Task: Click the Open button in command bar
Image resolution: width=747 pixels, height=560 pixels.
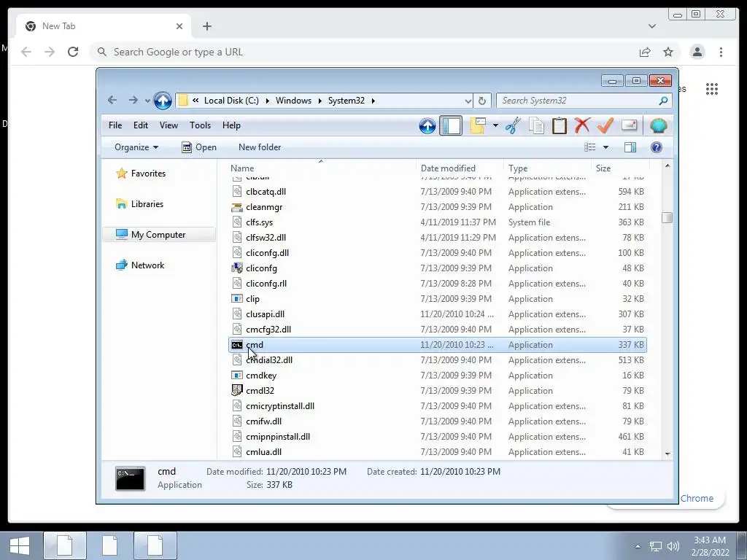Action: point(199,147)
